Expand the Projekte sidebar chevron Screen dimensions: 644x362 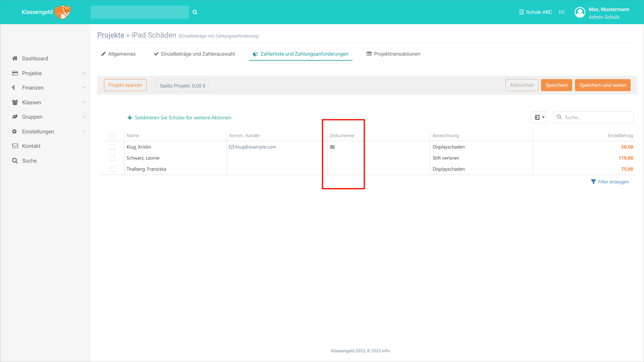(84, 73)
